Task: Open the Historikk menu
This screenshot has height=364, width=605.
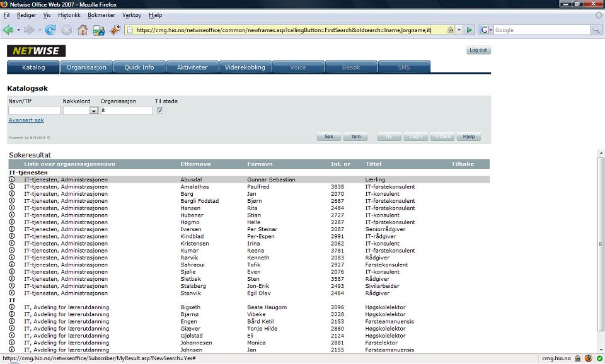Action: 69,15
